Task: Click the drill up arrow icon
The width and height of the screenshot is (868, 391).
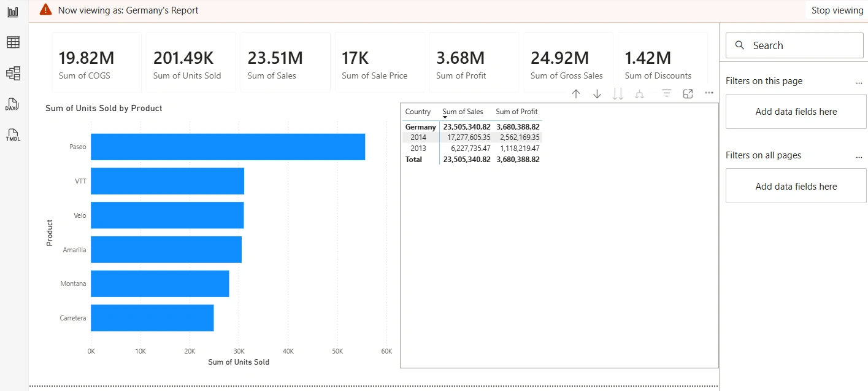Action: [576, 94]
